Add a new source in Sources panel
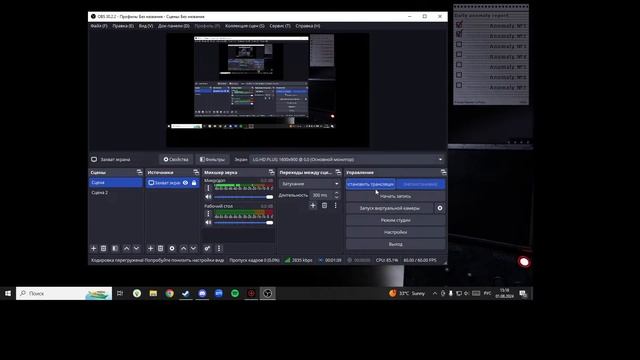Image resolution: width=640 pixels, height=360 pixels. tap(150, 248)
